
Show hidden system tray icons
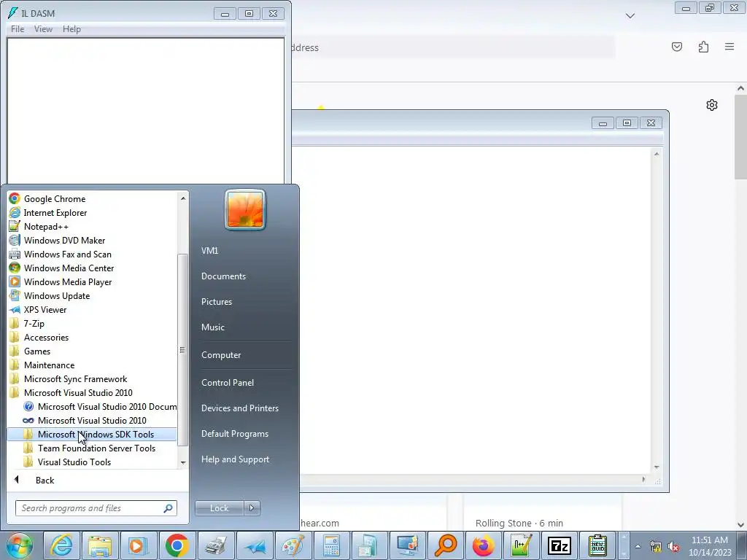coord(638,546)
